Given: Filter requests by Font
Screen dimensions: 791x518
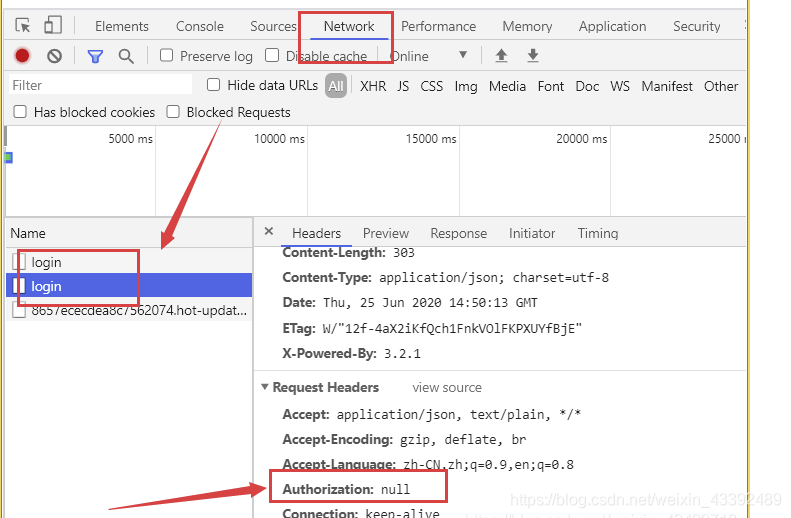Looking at the screenshot, I should (x=550, y=86).
